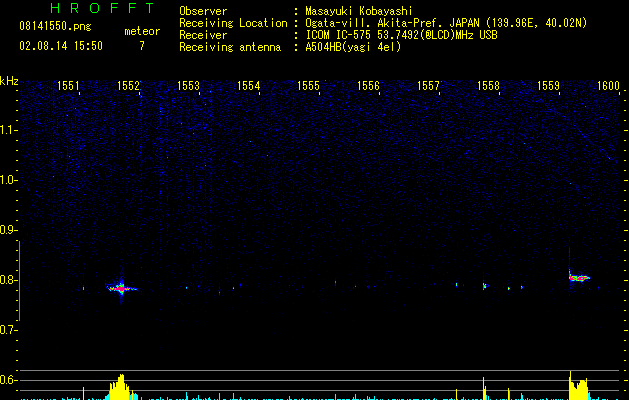Click the 0.8 kHz frequency label

point(9,280)
